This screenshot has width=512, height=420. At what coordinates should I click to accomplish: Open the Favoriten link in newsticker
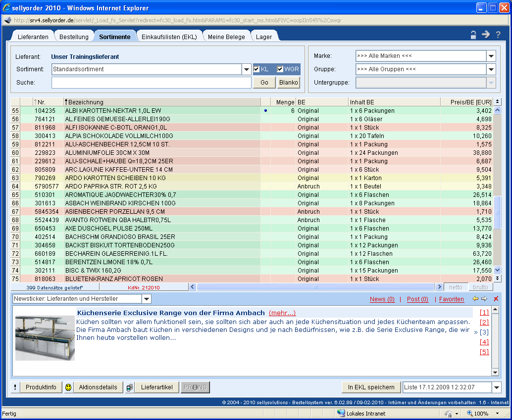tap(452, 299)
